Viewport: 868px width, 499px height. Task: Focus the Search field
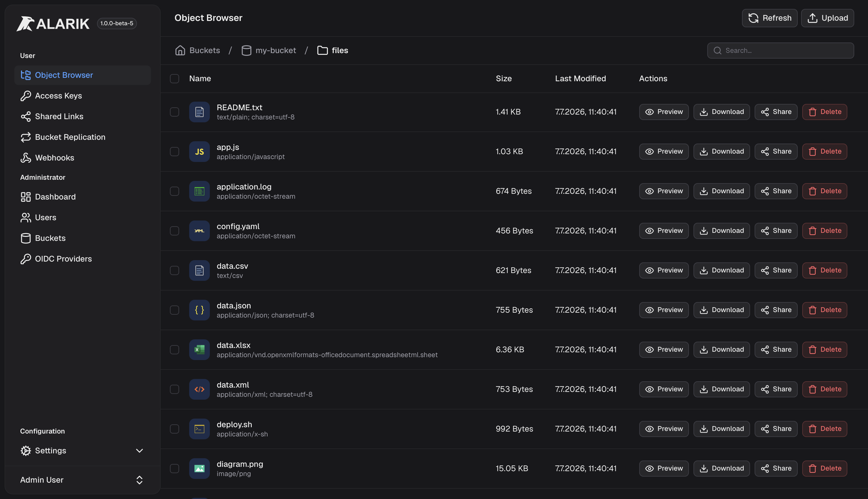[780, 50]
